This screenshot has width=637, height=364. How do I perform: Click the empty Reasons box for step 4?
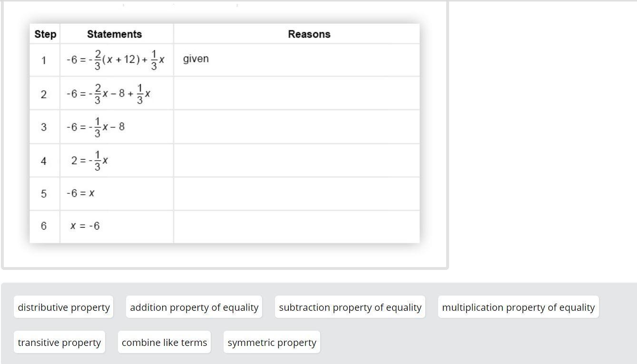click(x=296, y=161)
